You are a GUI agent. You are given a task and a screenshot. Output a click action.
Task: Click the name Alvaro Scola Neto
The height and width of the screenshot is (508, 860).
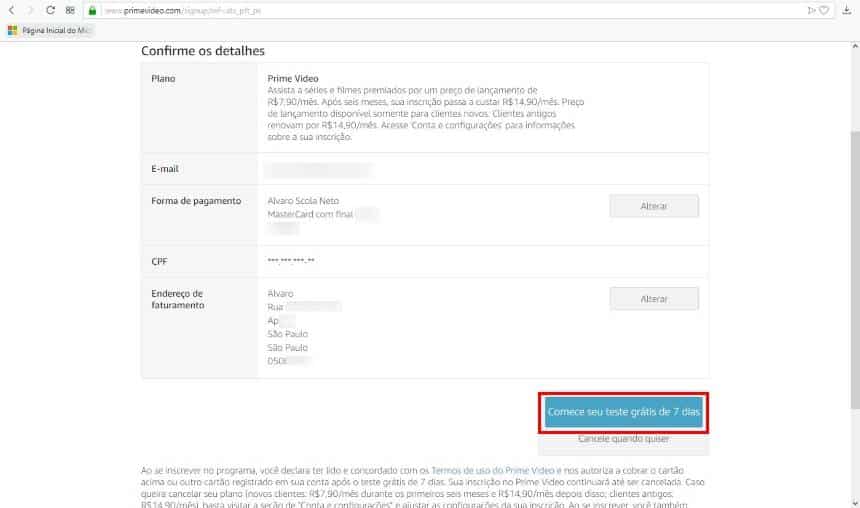pos(303,201)
